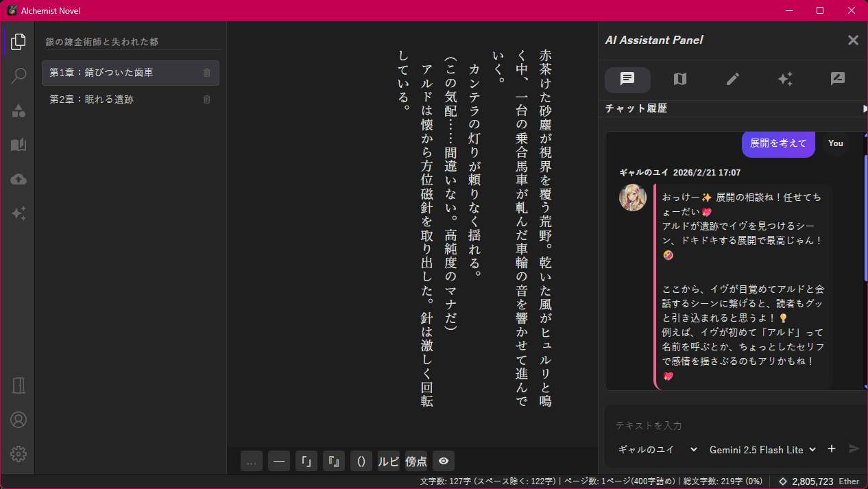Open the account profile icon in the sidebar
The height and width of the screenshot is (489, 868).
tap(19, 419)
